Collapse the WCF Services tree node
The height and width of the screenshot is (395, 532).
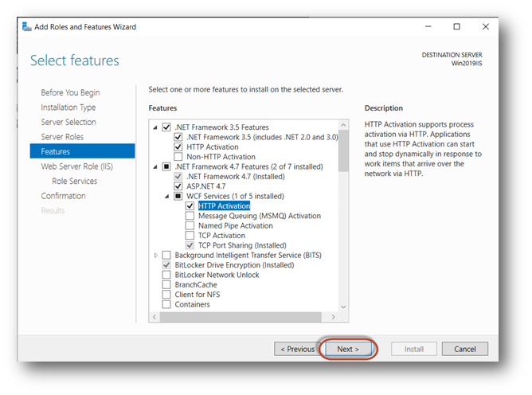pos(166,196)
